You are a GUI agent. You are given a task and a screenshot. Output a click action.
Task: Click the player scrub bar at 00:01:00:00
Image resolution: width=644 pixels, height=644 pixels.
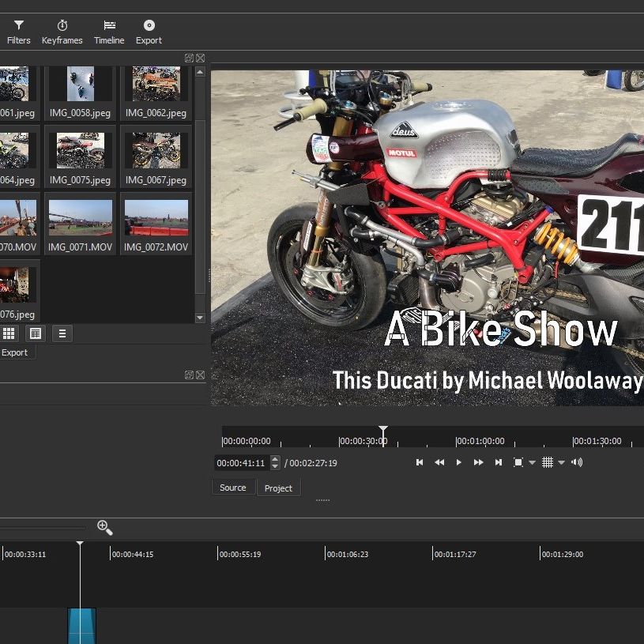coord(458,441)
